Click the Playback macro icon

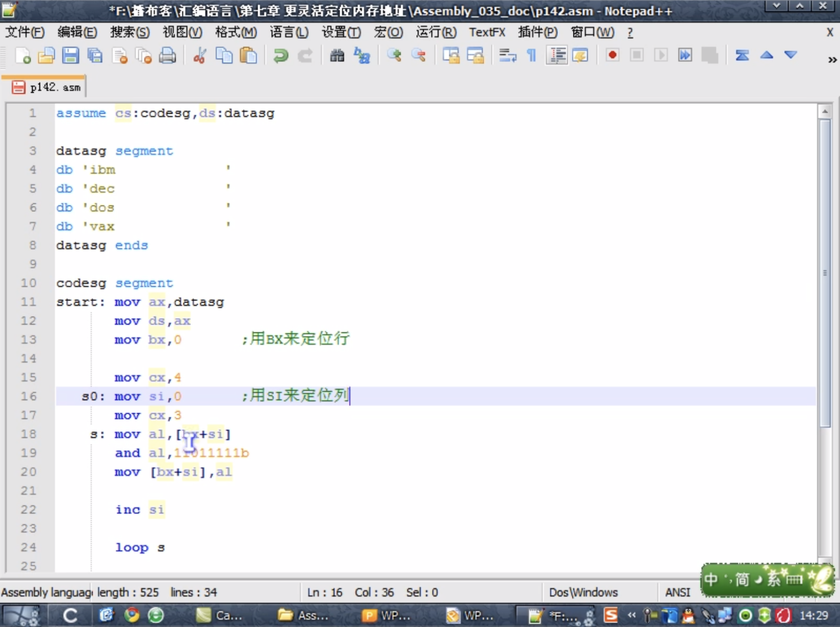pos(660,55)
